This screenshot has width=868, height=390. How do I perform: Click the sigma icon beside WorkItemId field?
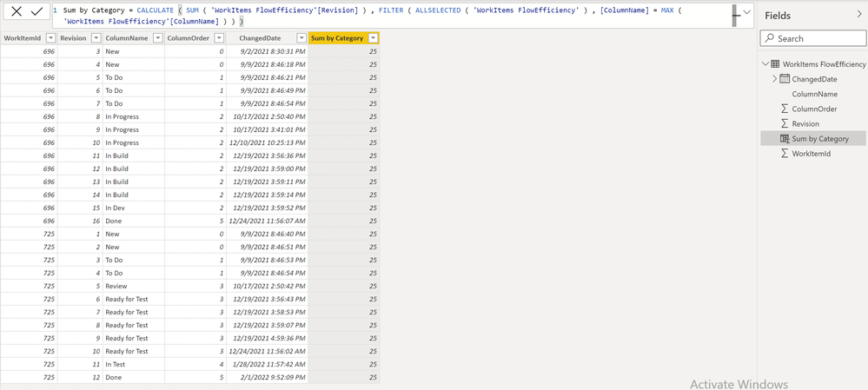tap(785, 153)
